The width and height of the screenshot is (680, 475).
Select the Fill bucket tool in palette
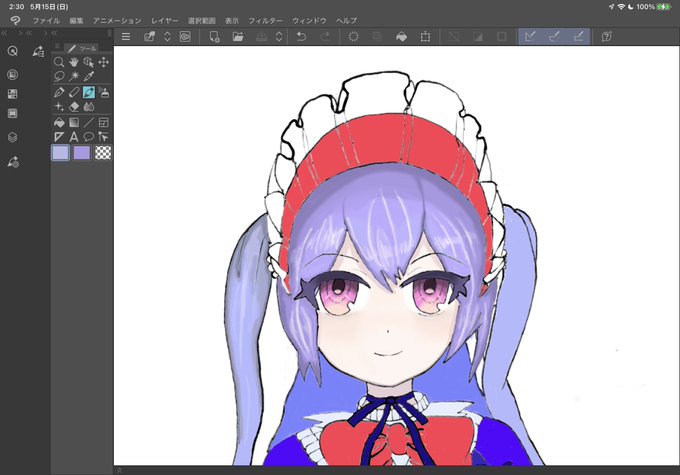pyautogui.click(x=59, y=122)
